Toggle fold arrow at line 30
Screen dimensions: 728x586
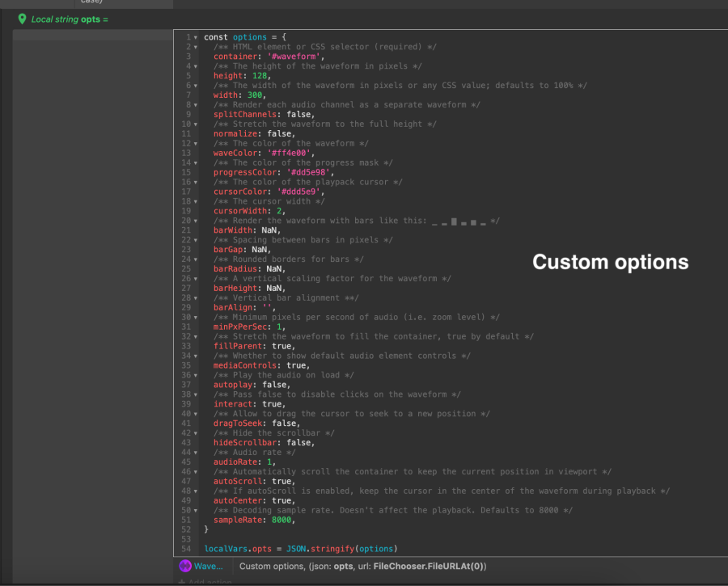point(196,318)
